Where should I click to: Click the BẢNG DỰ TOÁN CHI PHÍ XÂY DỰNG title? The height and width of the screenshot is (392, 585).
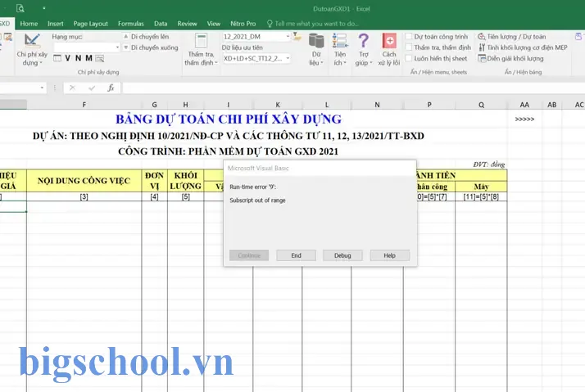(229, 119)
